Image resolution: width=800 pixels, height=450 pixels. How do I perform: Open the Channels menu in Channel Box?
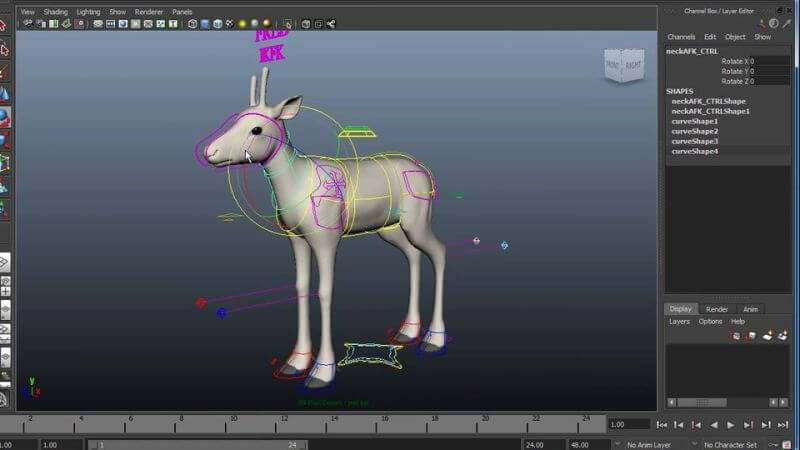pyautogui.click(x=681, y=37)
